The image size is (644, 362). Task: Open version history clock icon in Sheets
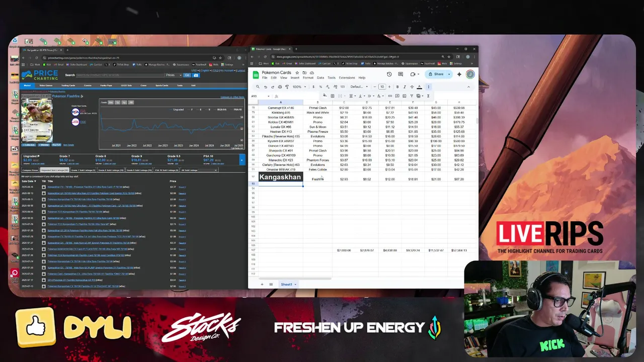pos(389,74)
